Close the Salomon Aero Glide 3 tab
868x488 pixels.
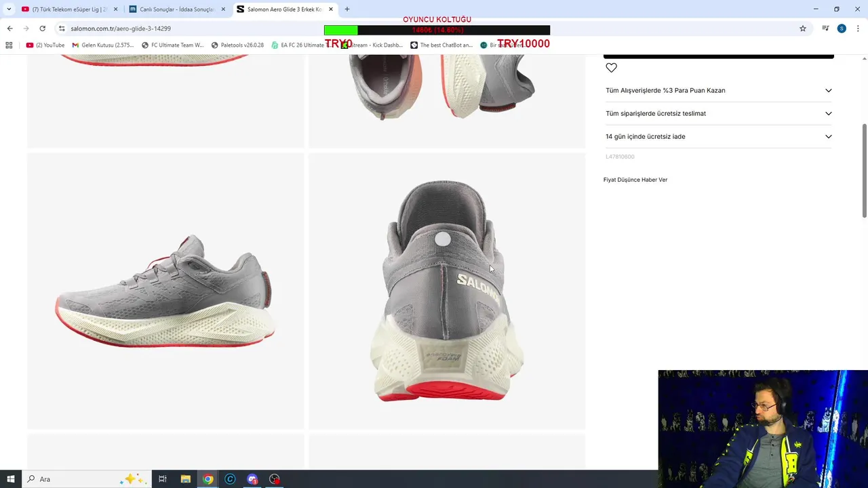point(331,9)
